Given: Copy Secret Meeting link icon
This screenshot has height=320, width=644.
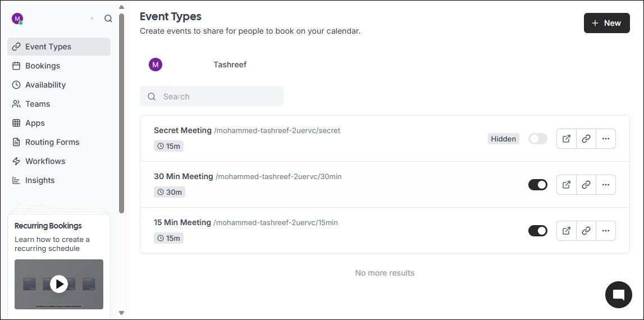Looking at the screenshot, I should point(586,139).
